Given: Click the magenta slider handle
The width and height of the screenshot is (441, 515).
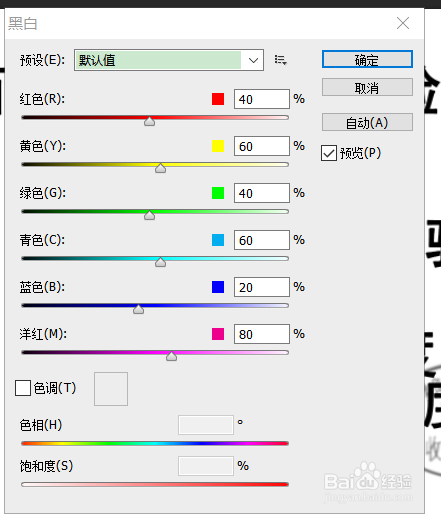Looking at the screenshot, I should coord(171,356).
